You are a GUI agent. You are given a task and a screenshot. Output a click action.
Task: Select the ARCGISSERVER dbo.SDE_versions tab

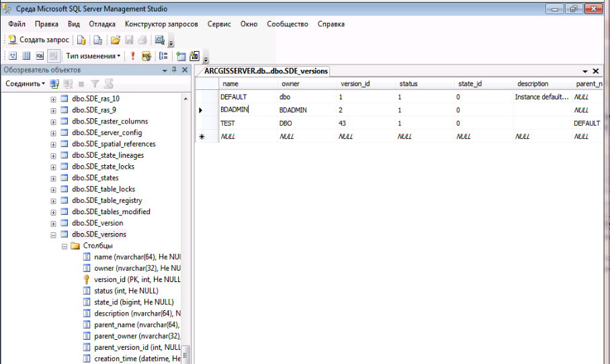[265, 71]
